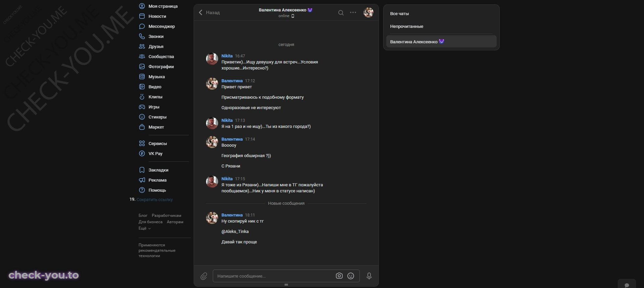Open Музыка music icon
The height and width of the screenshot is (288, 644).
tap(142, 77)
